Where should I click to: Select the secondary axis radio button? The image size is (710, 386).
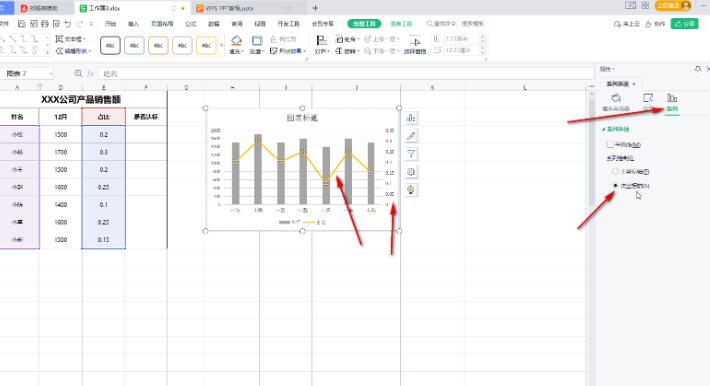[615, 186]
